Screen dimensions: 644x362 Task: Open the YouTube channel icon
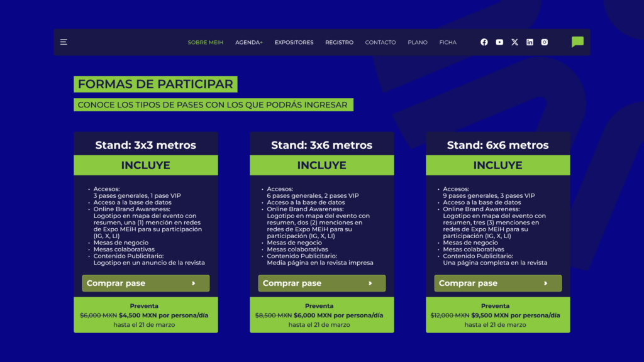pos(499,42)
